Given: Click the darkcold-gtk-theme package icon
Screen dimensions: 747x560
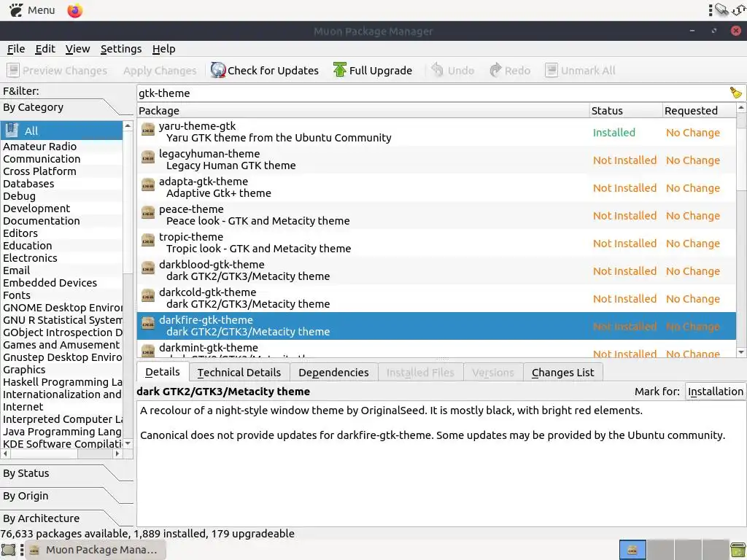Looking at the screenshot, I should pos(148,295).
